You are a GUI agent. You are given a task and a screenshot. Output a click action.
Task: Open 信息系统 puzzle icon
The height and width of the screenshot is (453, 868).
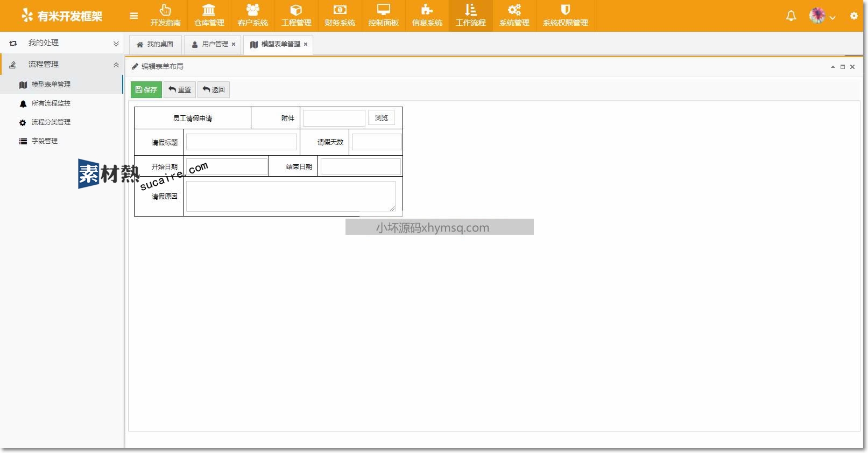click(427, 16)
